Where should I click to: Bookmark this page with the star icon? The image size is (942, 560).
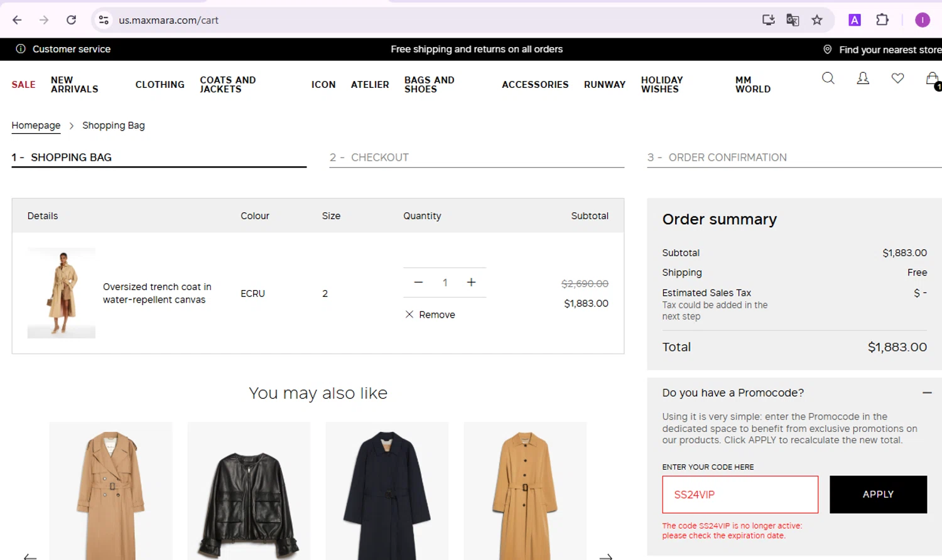click(816, 20)
